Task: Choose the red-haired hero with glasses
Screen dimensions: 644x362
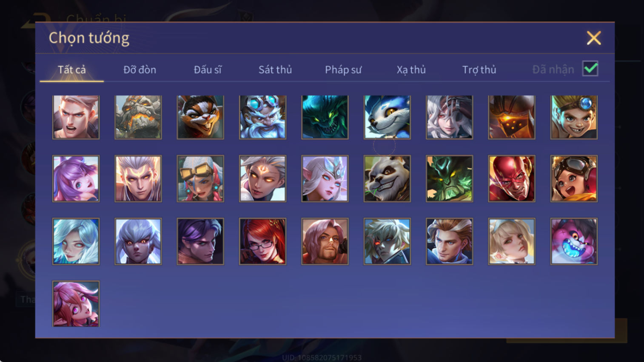Action: click(262, 241)
